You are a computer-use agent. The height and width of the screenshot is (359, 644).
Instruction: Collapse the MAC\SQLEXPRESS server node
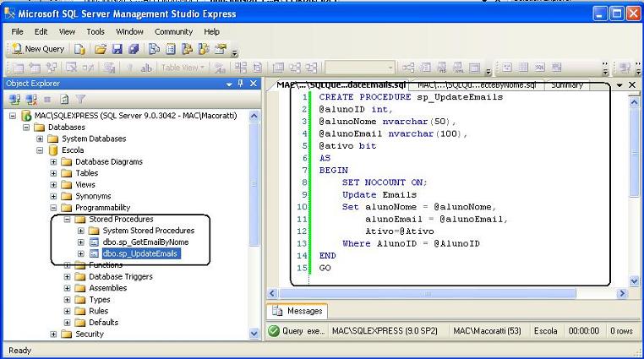pyautogui.click(x=13, y=116)
